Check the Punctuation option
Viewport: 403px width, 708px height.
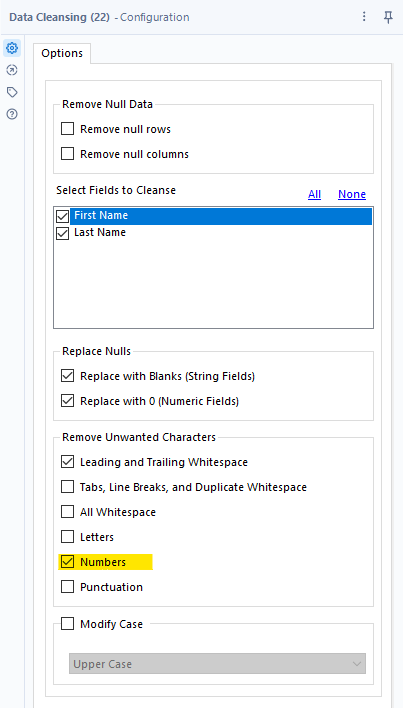(x=67, y=587)
